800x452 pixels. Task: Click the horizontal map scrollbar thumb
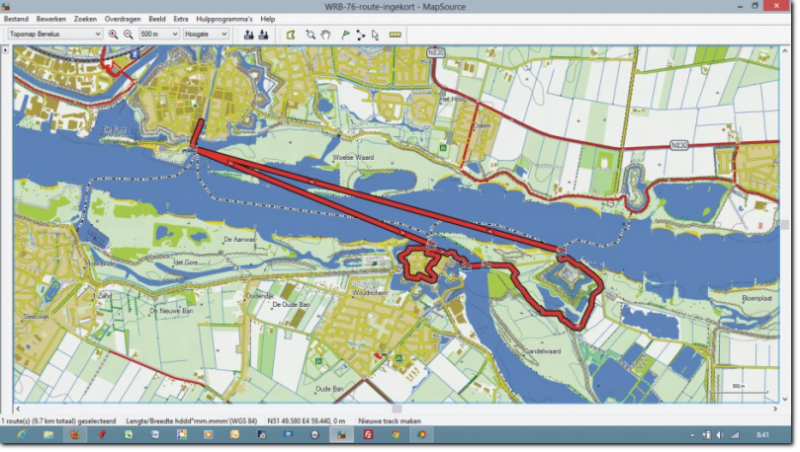point(397,408)
